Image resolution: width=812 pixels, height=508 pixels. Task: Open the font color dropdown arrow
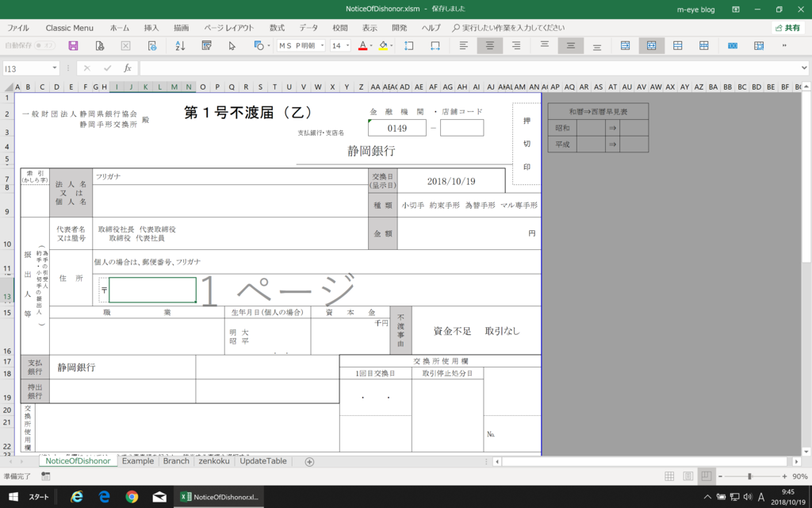pos(371,45)
